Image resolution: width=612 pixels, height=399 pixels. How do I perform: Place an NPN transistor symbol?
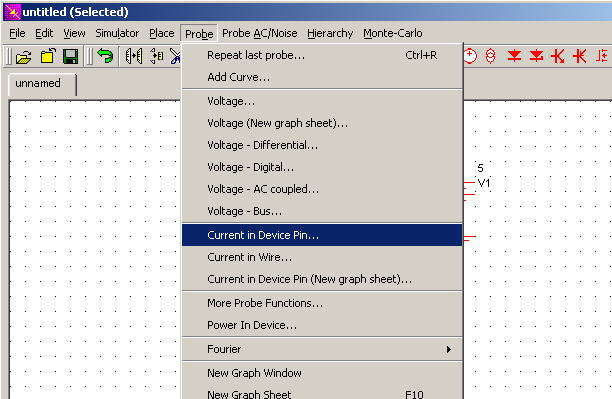558,56
